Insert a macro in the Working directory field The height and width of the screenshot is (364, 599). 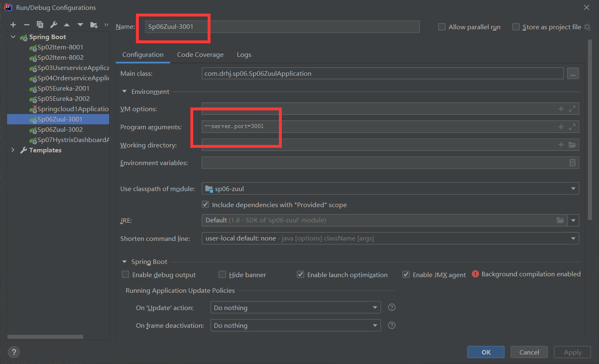point(561,145)
